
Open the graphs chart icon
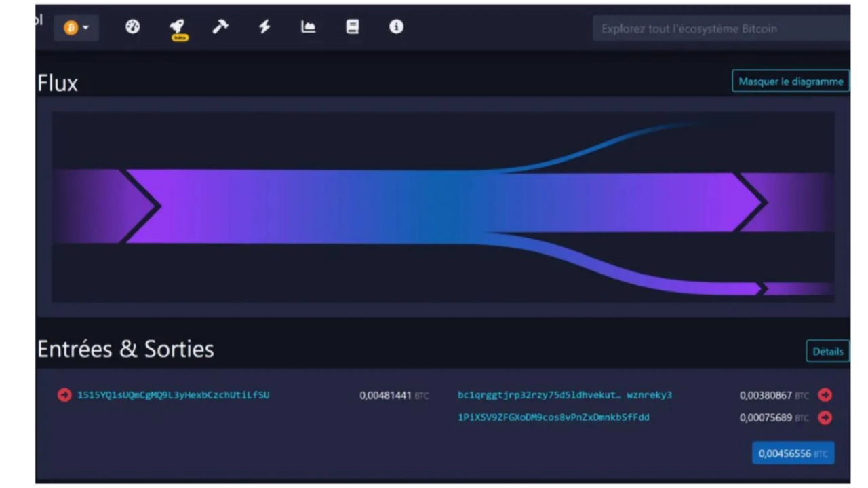(309, 27)
